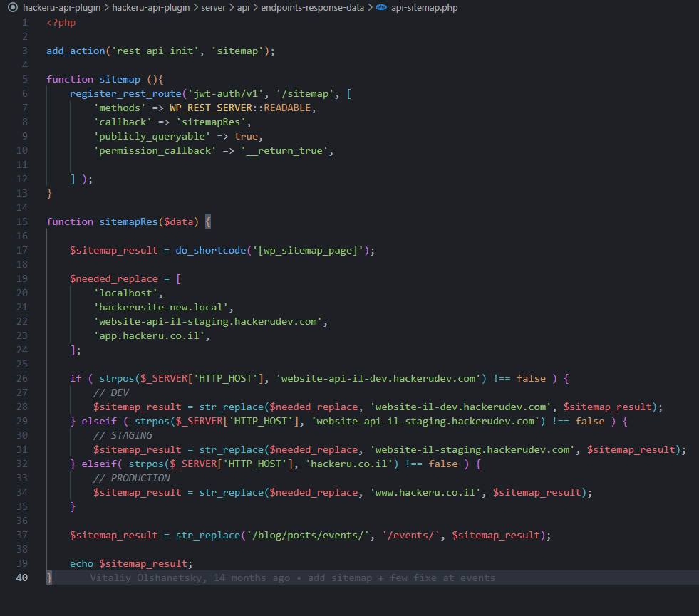This screenshot has height=616, width=699.
Task: Click line number 5 in the gutter
Action: [x=24, y=79]
